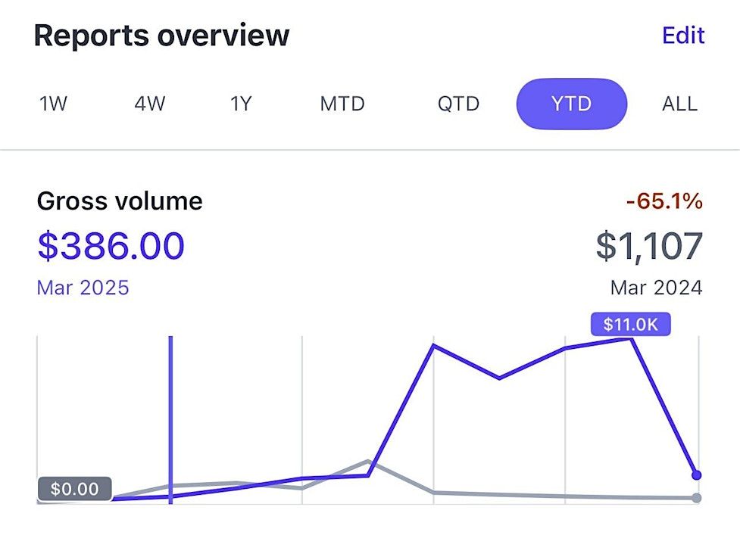Click the $1,107 comparison amount
Screen dimensions: 740x560
coord(649,247)
